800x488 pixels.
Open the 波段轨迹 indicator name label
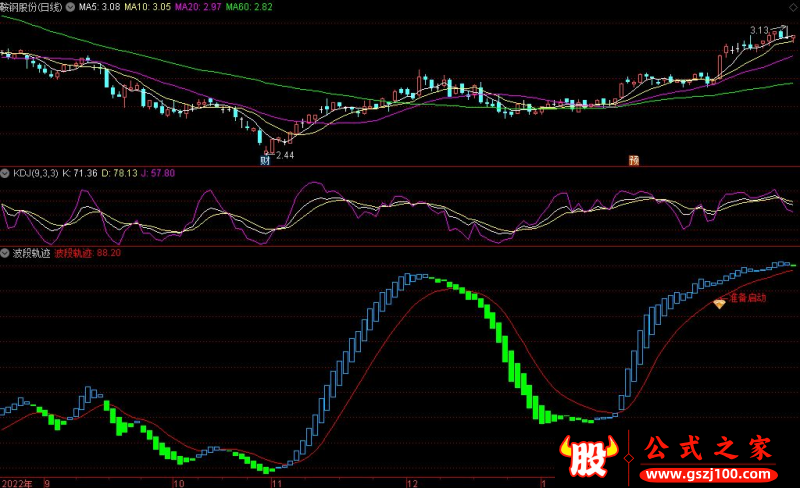(31, 253)
